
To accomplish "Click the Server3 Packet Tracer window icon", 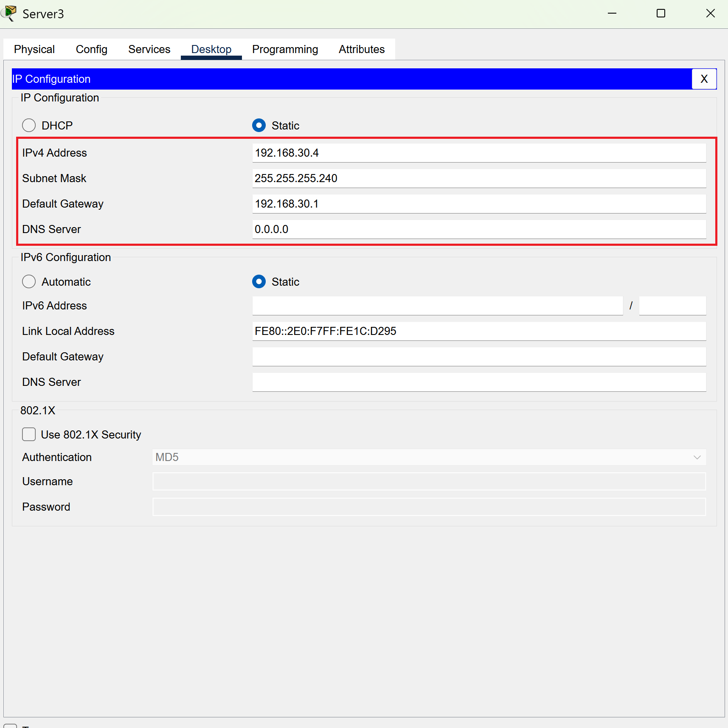I will click(x=9, y=14).
